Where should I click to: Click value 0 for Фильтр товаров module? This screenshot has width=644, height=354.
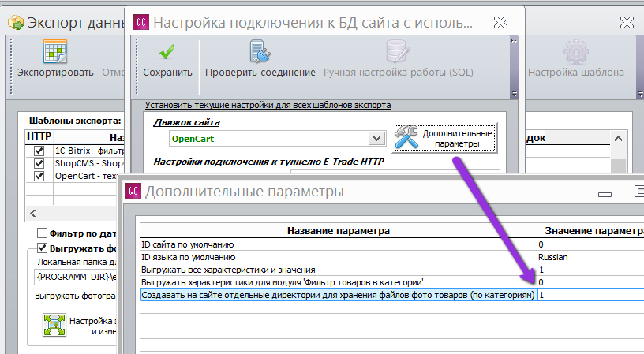pos(590,282)
